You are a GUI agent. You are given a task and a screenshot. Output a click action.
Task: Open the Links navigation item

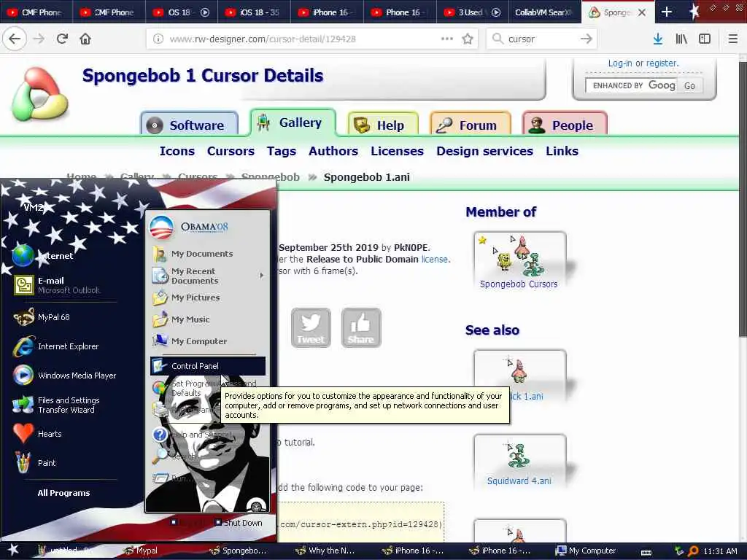(x=562, y=151)
